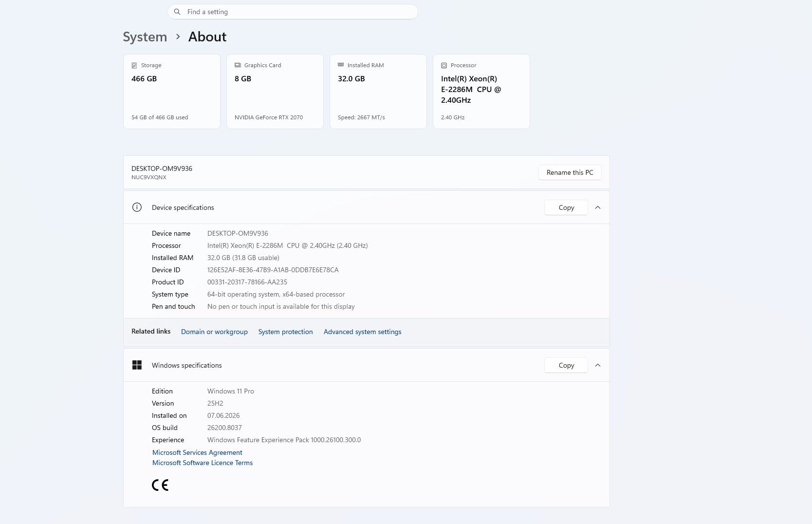The width and height of the screenshot is (812, 524).
Task: Click the 64-bit operating system text
Action: [x=276, y=294]
